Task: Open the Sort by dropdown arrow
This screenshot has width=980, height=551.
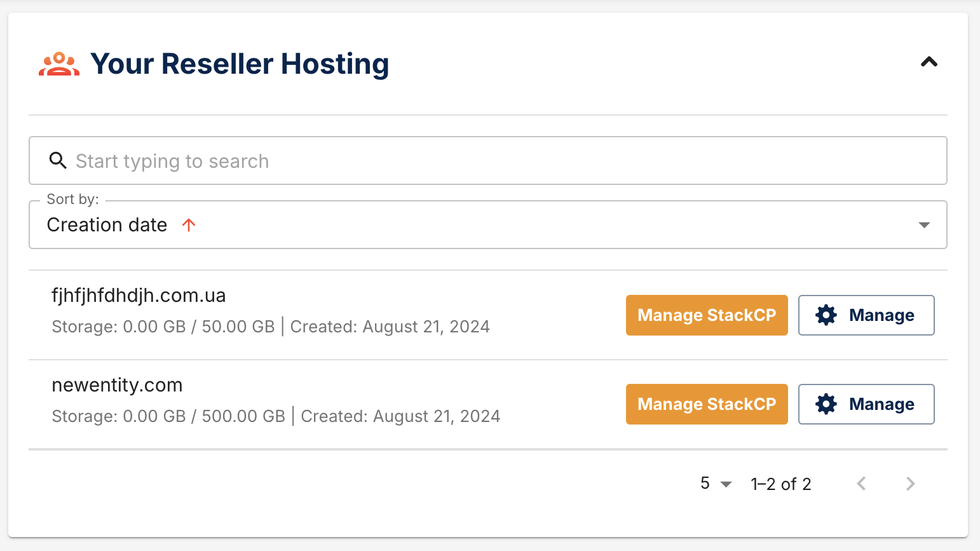Action: 924,225
